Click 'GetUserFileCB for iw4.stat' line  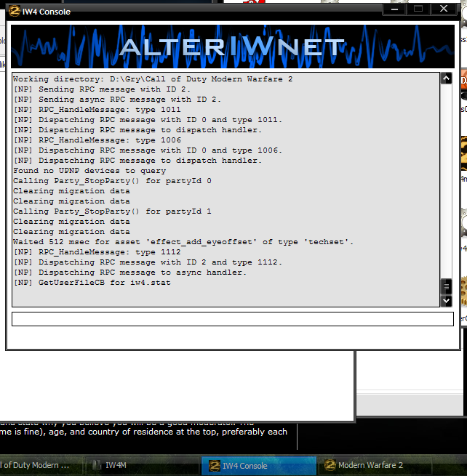[x=92, y=283]
